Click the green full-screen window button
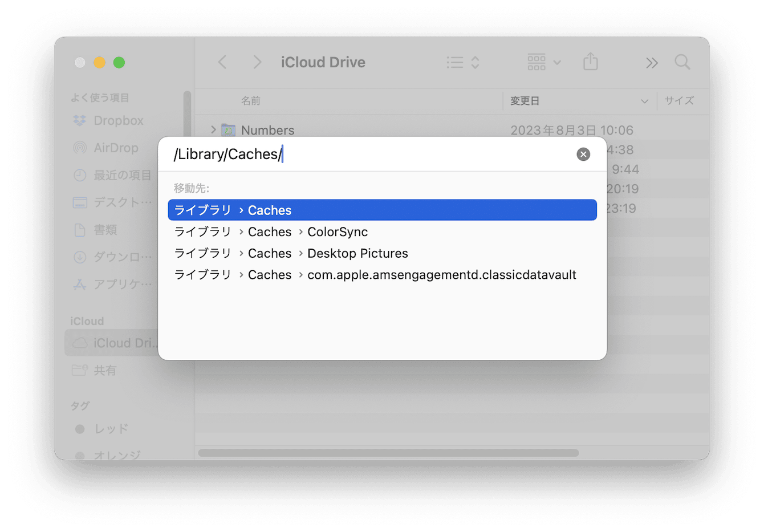Screen dimensions: 764x532 [119, 62]
